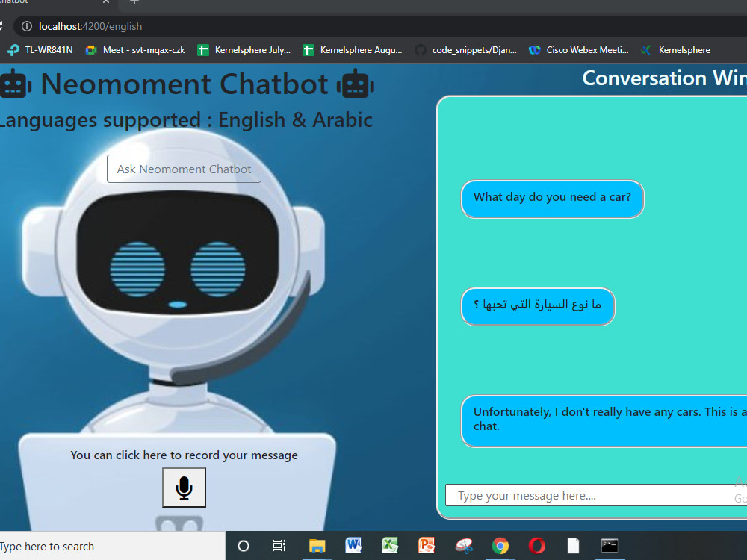Open Microsoft Word from the taskbar
Screen dimensions: 747x560
click(x=353, y=544)
